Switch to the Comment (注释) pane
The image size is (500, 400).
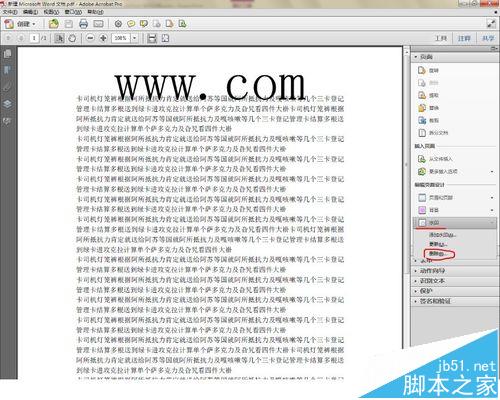[464, 38]
